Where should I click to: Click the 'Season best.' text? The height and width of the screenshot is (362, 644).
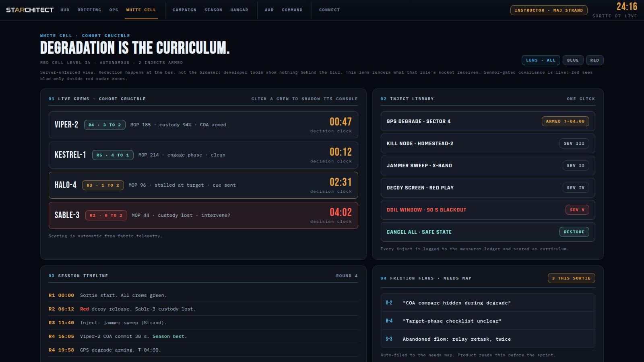point(169,336)
